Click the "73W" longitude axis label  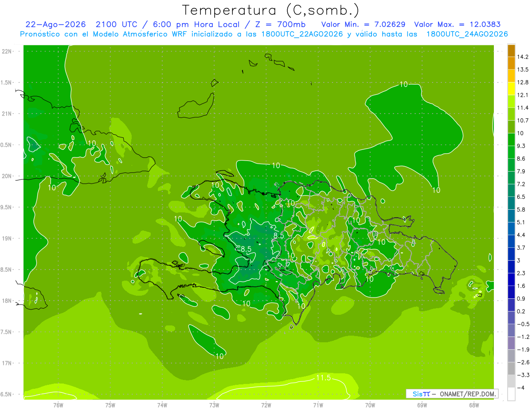[x=214, y=405]
